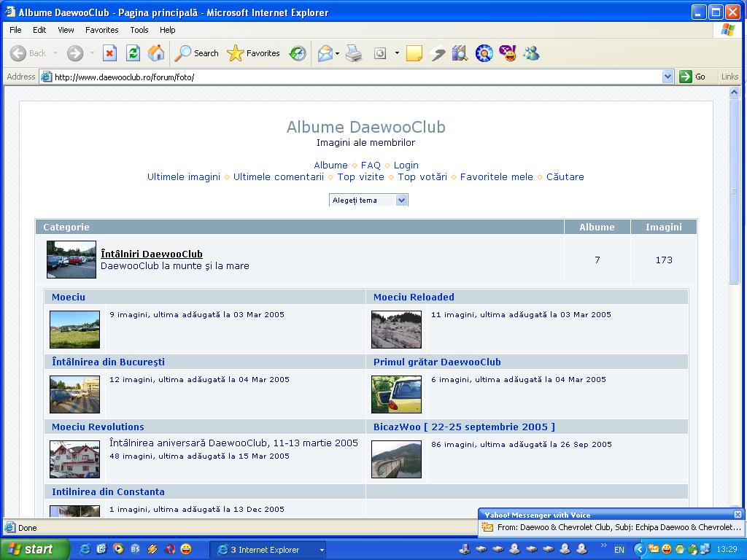
Task: Open the Login link
Action: (x=406, y=166)
